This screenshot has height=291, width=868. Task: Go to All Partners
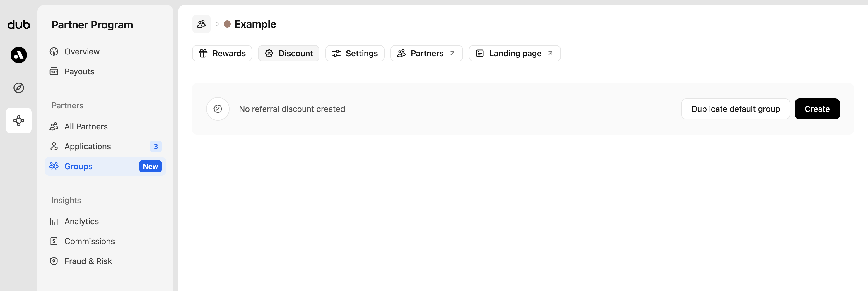coord(105,126)
